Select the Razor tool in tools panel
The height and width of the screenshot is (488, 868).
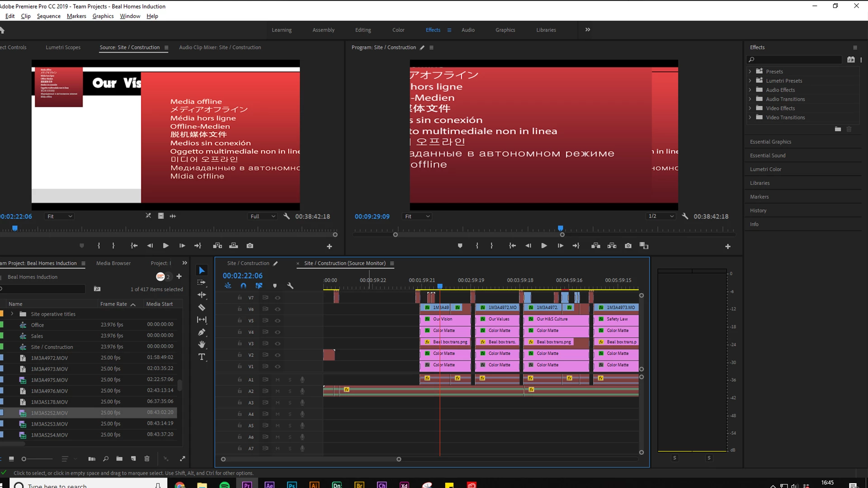(x=202, y=307)
